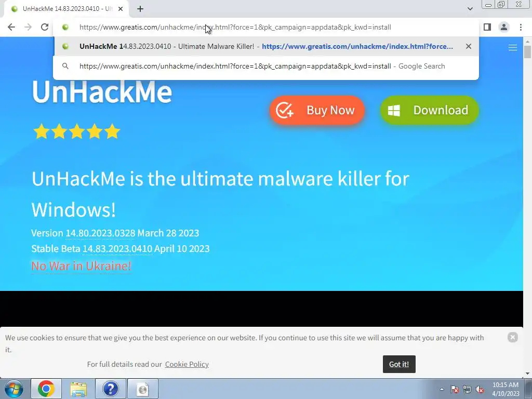Click the blue help question-mark taskbar icon
The image size is (532, 399).
(x=110, y=389)
